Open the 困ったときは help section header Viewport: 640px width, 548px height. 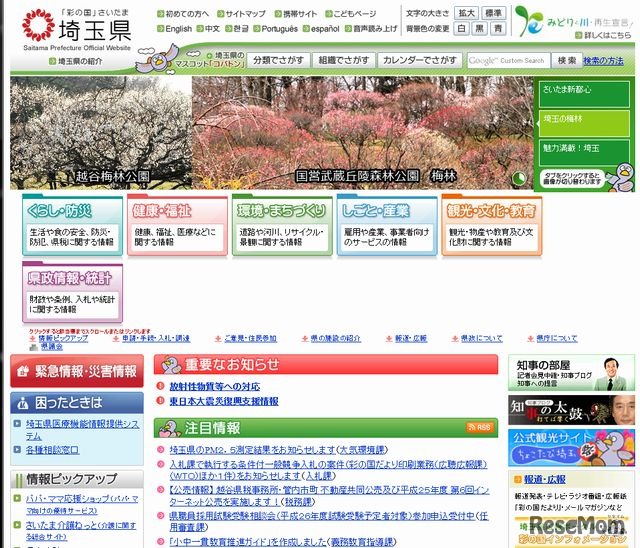pyautogui.click(x=77, y=403)
